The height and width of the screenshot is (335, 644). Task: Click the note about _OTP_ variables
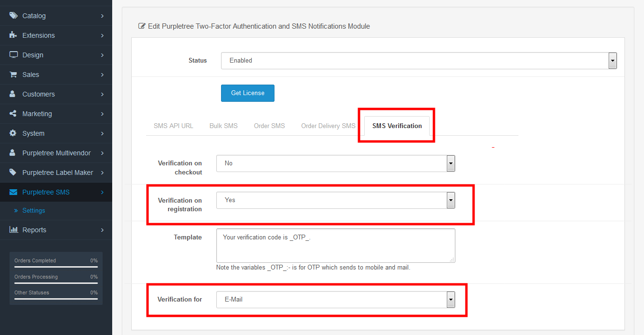[x=313, y=268]
